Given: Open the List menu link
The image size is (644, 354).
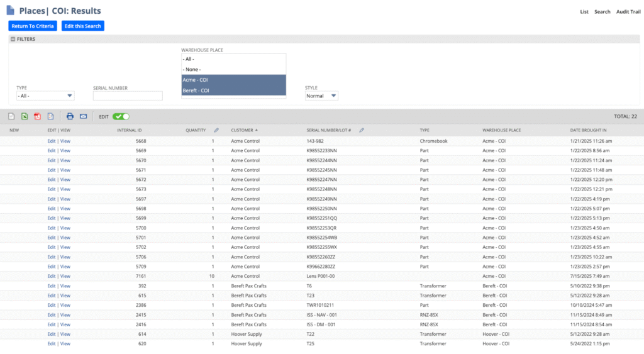Looking at the screenshot, I should click(x=584, y=12).
